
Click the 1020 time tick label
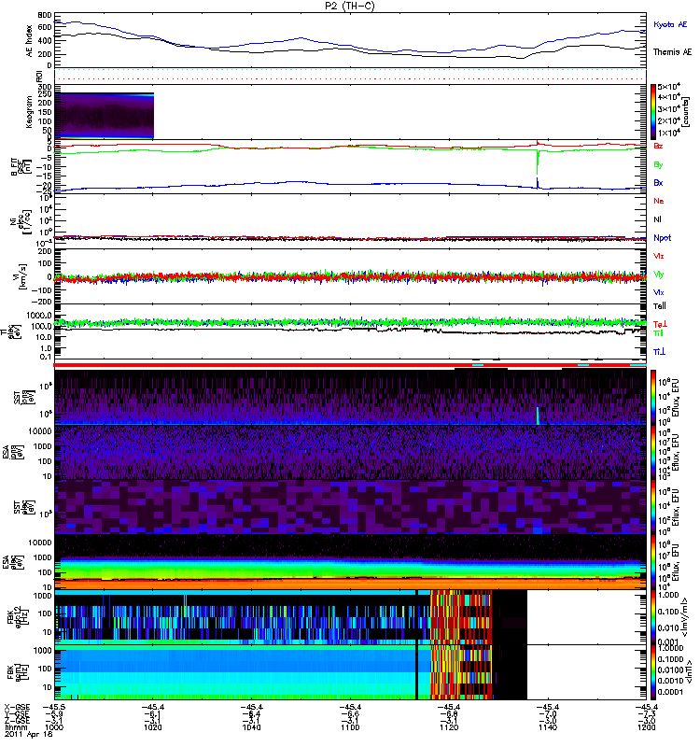153,727
